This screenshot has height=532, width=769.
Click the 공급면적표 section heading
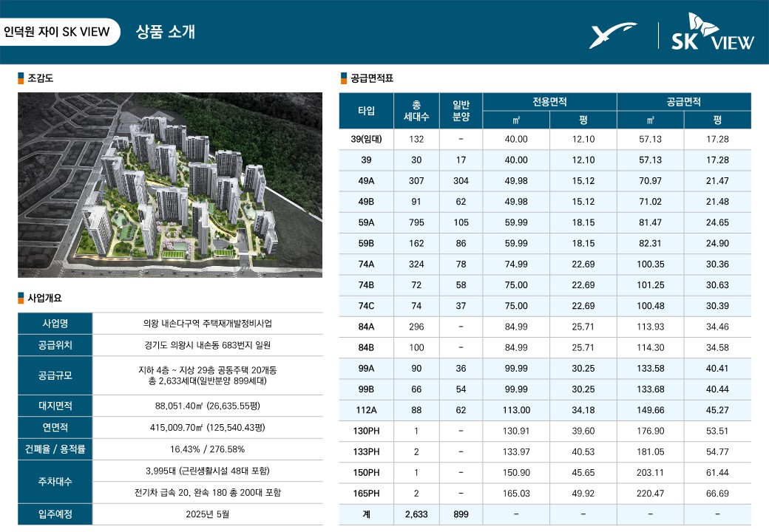coord(372,78)
